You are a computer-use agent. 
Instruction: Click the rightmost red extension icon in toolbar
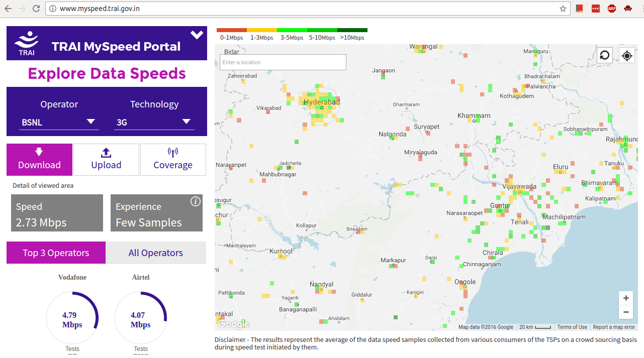[628, 9]
